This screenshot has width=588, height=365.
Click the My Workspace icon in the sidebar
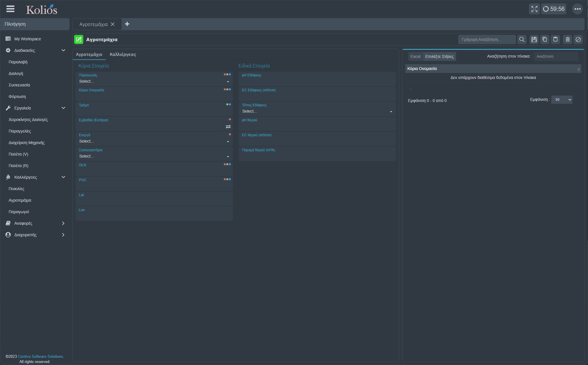[8, 39]
